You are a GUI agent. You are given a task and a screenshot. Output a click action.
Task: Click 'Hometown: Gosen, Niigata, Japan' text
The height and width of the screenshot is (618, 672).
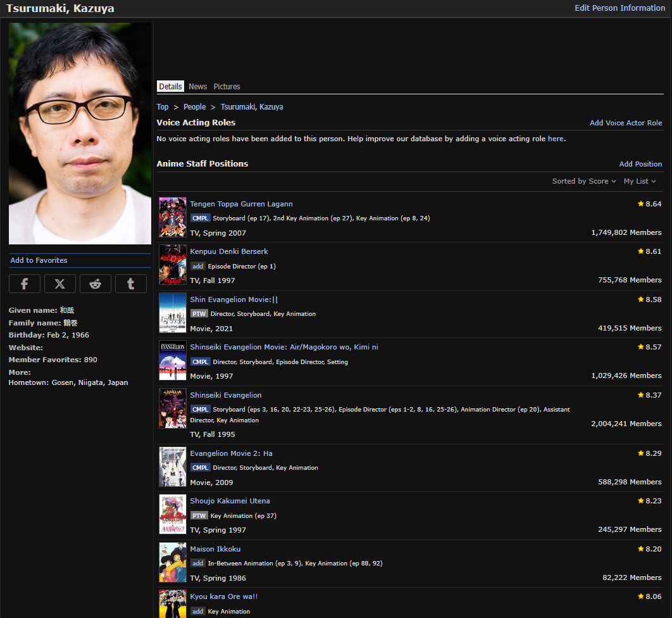(68, 382)
